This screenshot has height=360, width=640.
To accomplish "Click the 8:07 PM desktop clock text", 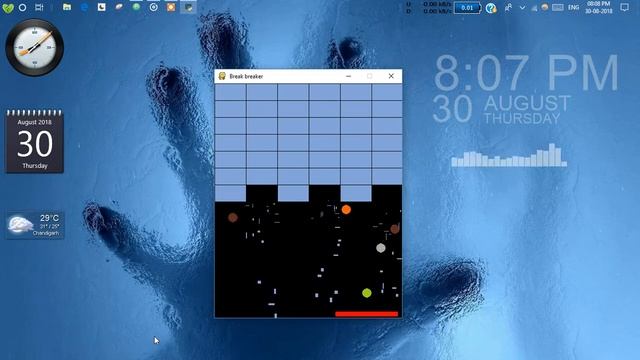I will pyautogui.click(x=526, y=73).
